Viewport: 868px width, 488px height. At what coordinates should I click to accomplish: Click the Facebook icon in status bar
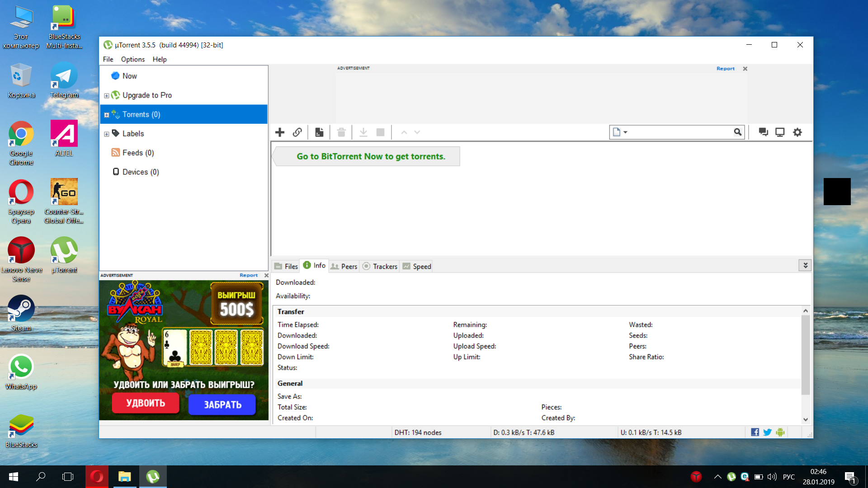(755, 432)
